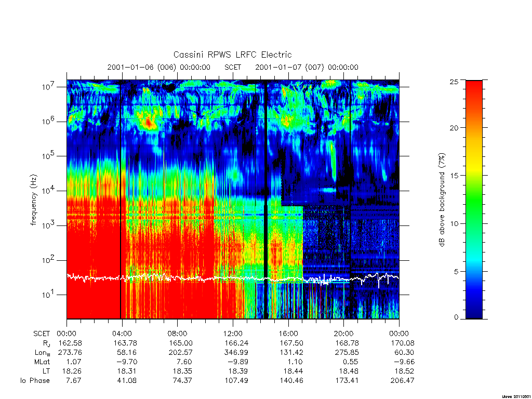Viewport: 532px width, 399px height.
Task: Click the 10^6 frequency tick label
Action: pyautogui.click(x=48, y=122)
